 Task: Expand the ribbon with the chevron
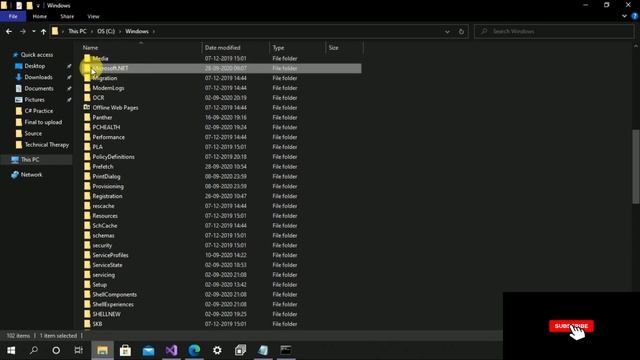(624, 16)
